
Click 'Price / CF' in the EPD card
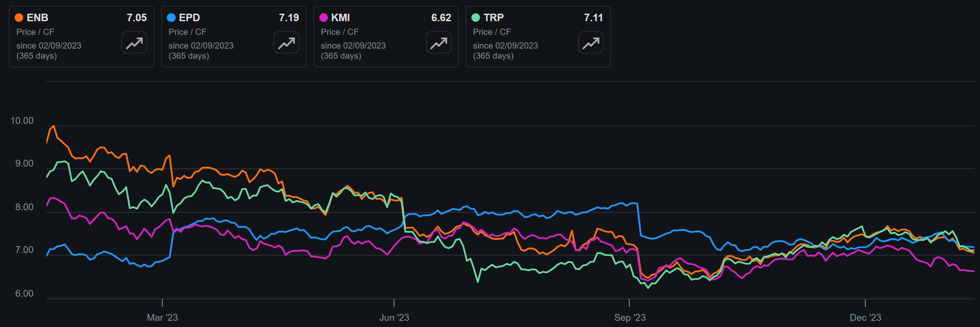point(188,32)
